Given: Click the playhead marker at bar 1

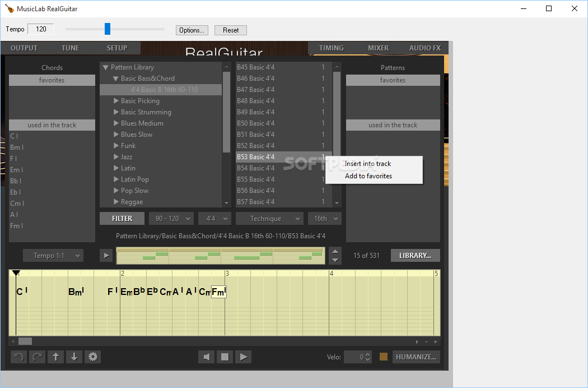Looking at the screenshot, I should pyautogui.click(x=16, y=273).
